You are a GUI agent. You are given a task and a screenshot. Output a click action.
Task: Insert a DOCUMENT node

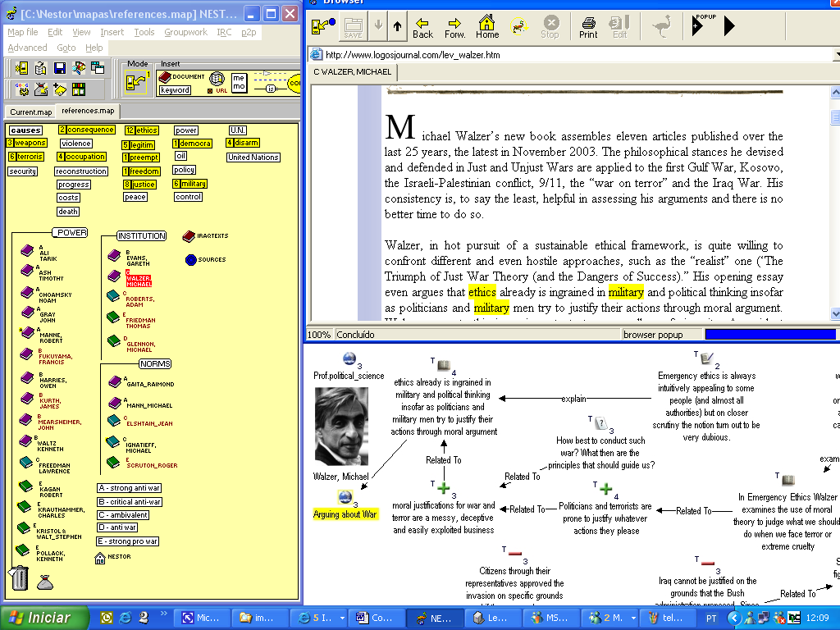(181, 77)
